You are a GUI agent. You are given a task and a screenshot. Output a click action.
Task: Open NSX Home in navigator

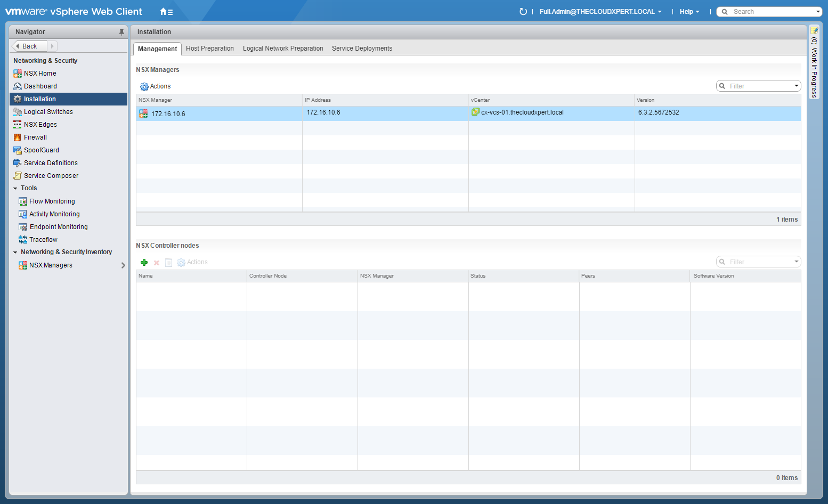pyautogui.click(x=40, y=74)
